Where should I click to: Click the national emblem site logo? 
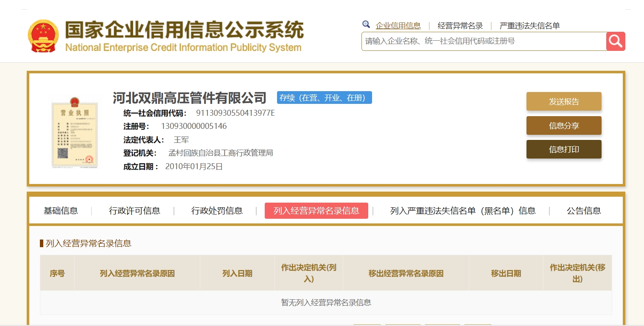coord(43,36)
